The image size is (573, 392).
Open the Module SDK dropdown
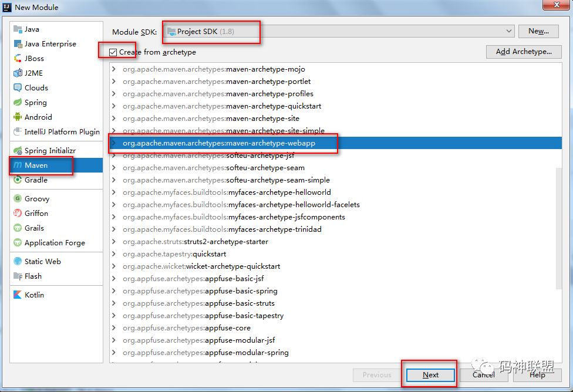coord(339,32)
